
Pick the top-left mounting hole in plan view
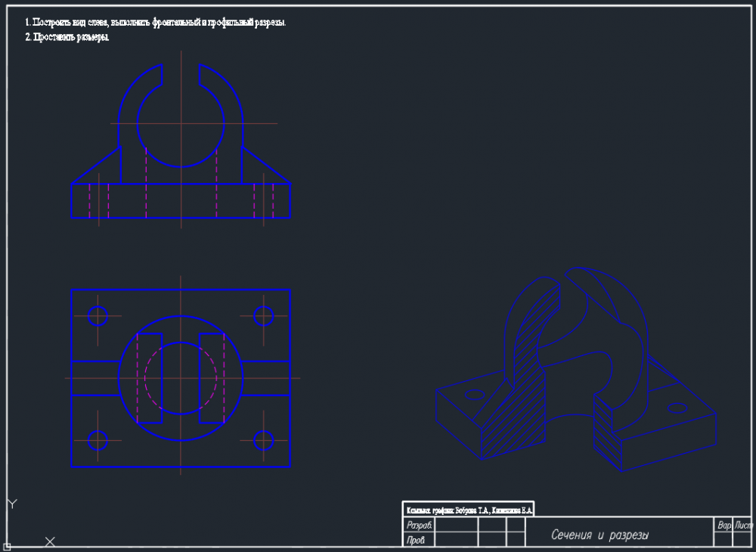[x=98, y=316]
